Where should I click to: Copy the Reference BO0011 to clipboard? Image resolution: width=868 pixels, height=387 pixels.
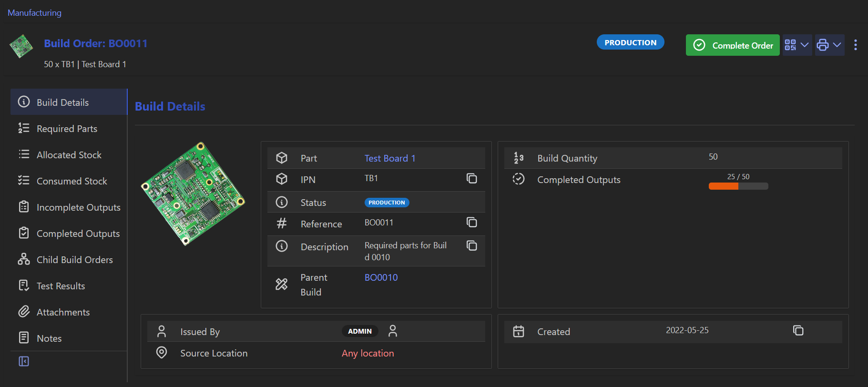click(471, 222)
